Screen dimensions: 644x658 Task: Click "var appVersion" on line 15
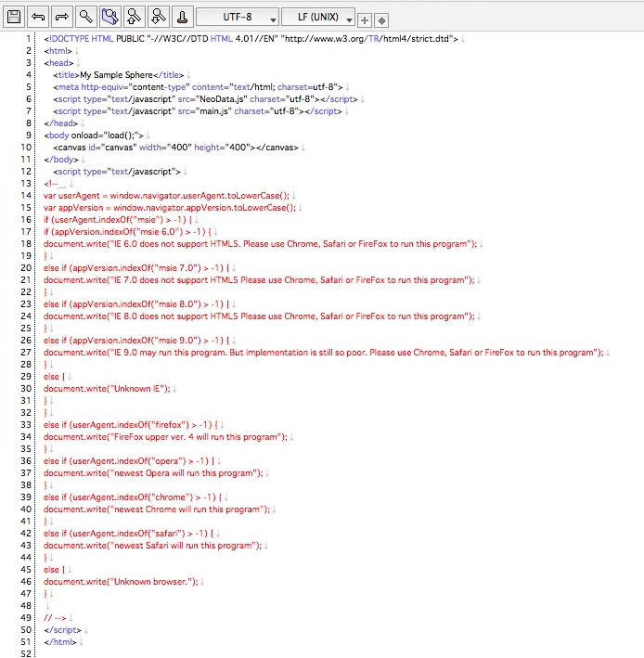point(73,208)
